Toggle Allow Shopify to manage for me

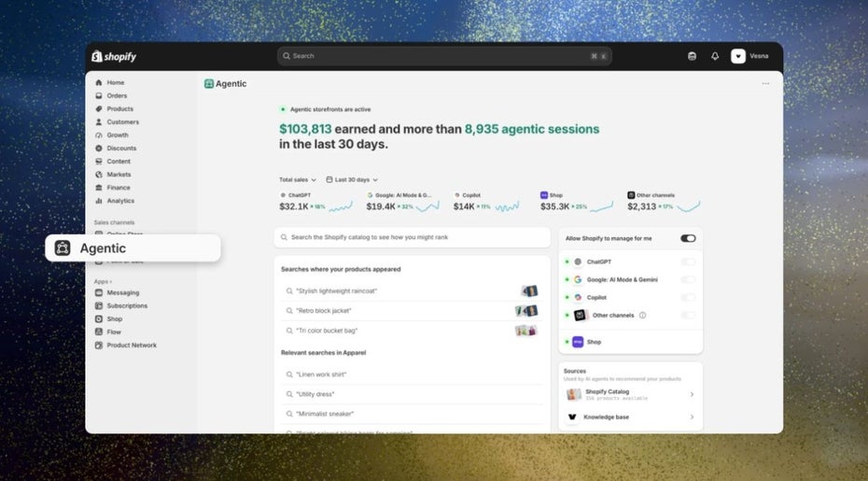[x=688, y=238]
